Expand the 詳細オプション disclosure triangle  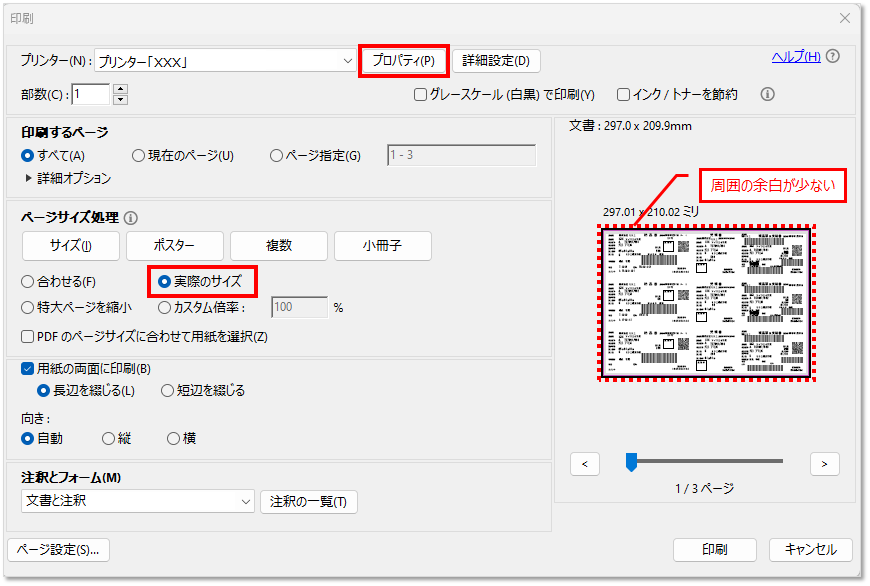click(x=28, y=178)
